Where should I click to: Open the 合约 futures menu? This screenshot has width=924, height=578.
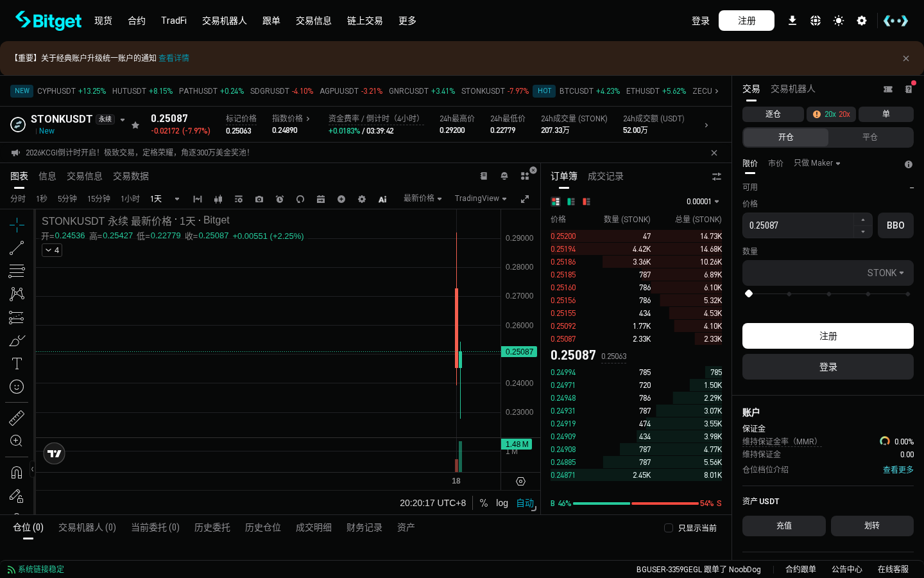click(137, 21)
